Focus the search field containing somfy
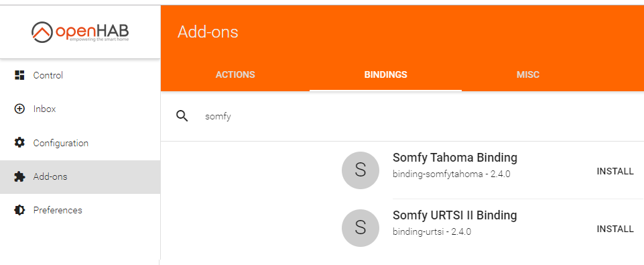 click(411, 117)
